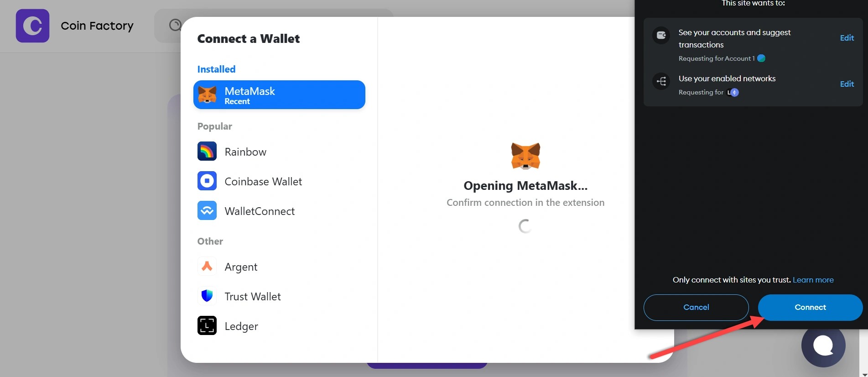Select WalletConnect option
The height and width of the screenshot is (377, 868).
coord(279,211)
